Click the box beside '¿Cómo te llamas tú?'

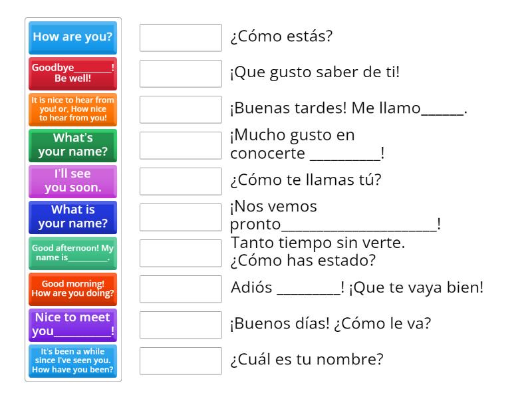(x=181, y=182)
